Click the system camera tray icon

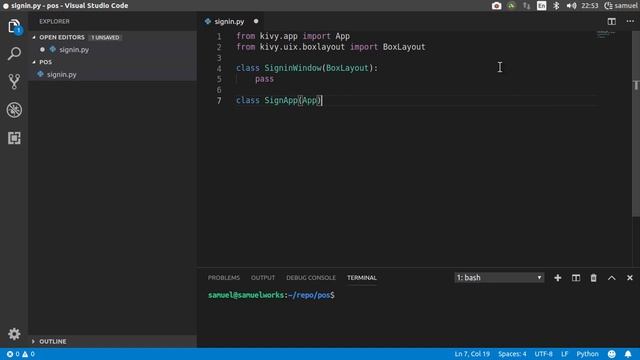click(x=496, y=6)
